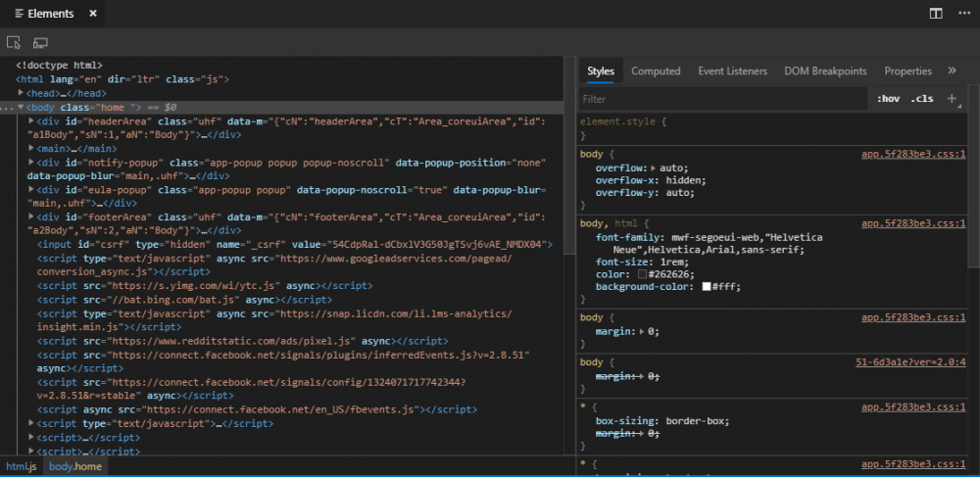Toggle device emulation screencast icon
Image resolution: width=980 pixels, height=477 pixels.
(40, 42)
